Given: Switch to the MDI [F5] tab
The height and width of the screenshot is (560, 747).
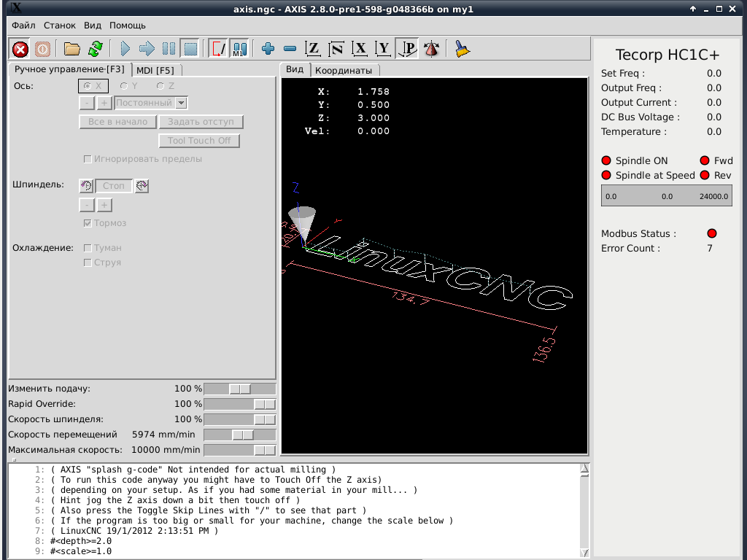Looking at the screenshot, I should 155,70.
